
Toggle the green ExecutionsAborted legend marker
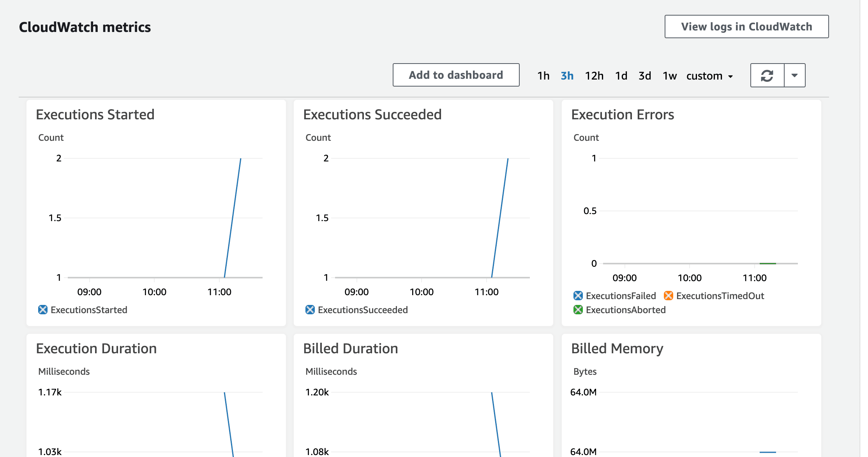pos(578,310)
